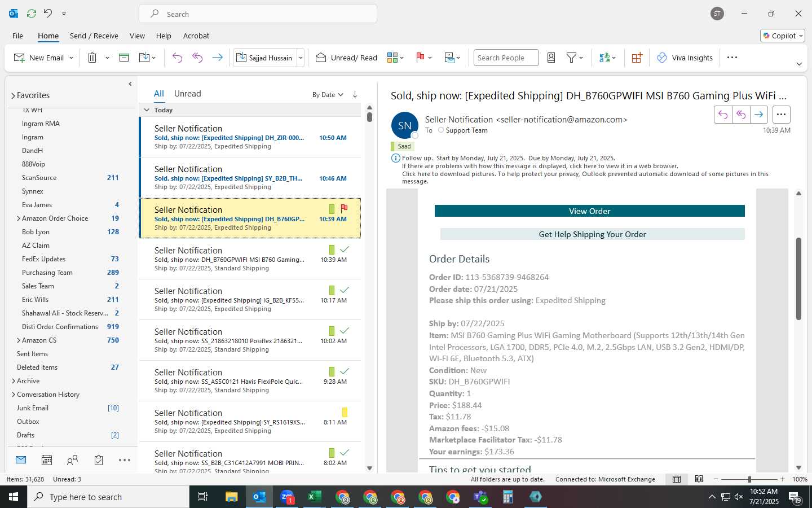
Task: Click Reply All in reading pane header
Action: pyautogui.click(x=741, y=115)
